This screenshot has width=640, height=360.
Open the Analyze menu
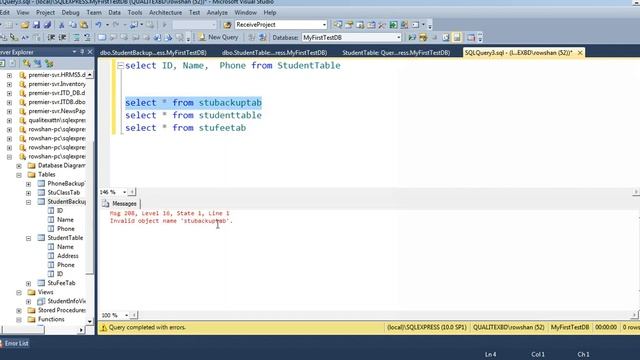point(217,13)
